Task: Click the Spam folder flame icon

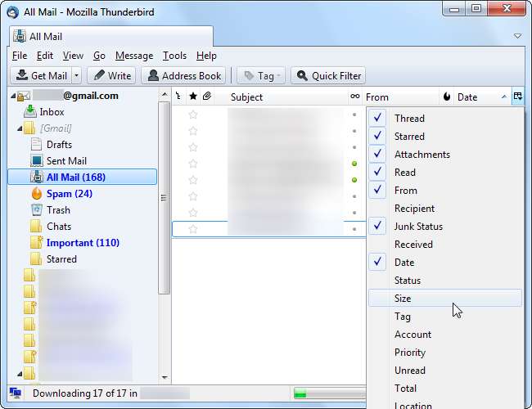Action: pos(36,194)
